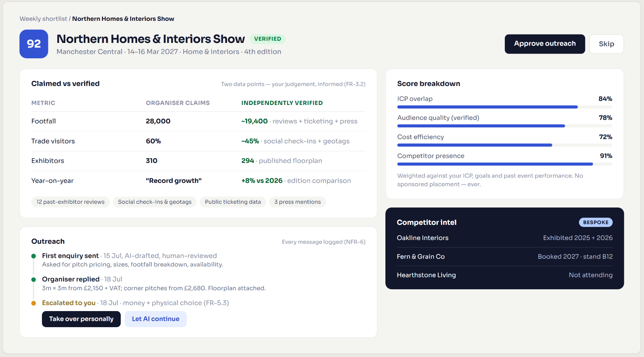The height and width of the screenshot is (357, 644).
Task: Click the blue 92 score badge
Action: click(x=34, y=44)
